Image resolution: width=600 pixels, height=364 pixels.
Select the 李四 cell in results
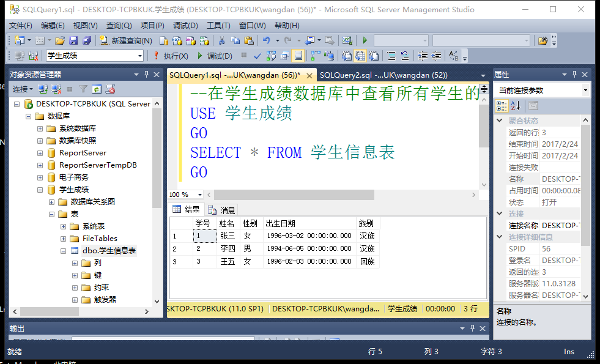pos(228,249)
